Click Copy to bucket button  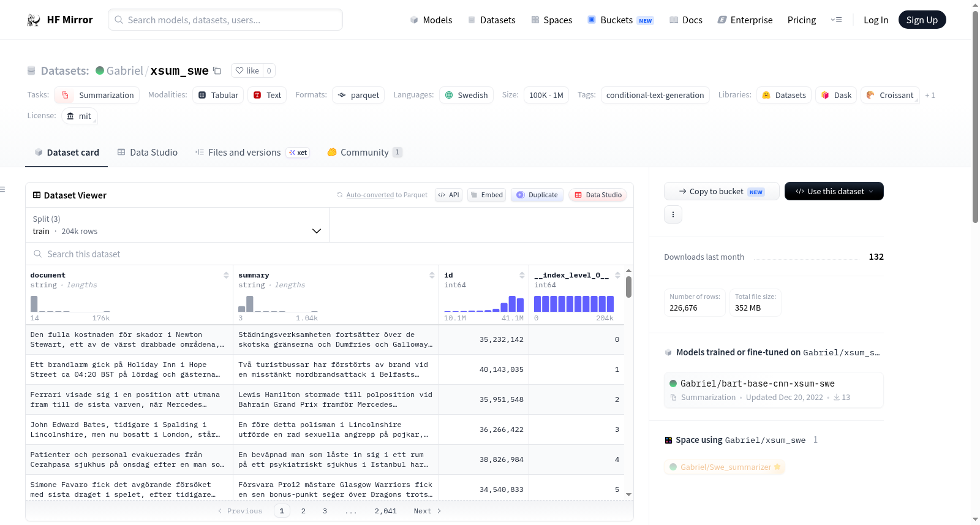[x=722, y=191]
